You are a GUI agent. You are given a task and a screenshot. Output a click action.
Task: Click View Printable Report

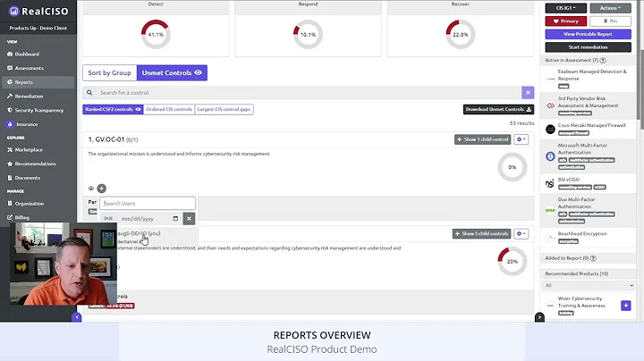(588, 34)
